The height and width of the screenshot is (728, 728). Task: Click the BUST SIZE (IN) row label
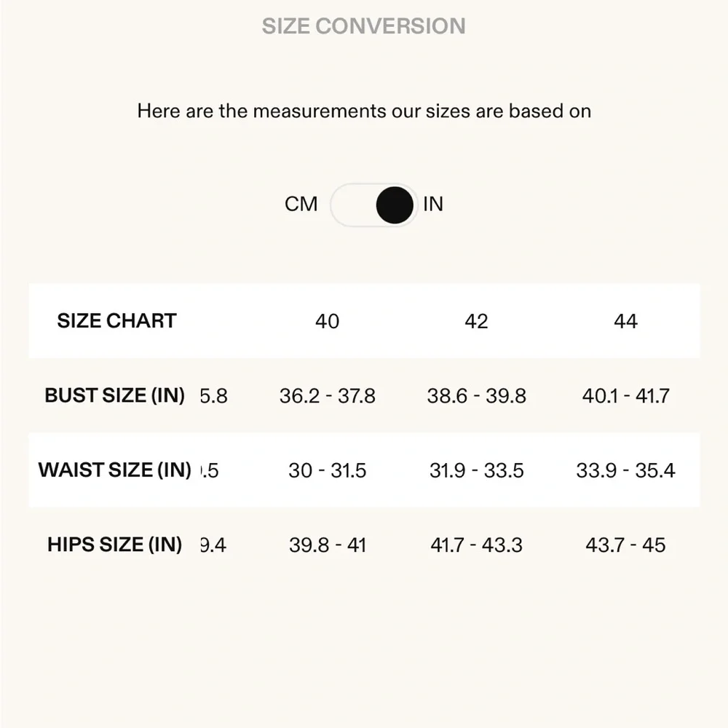tap(115, 395)
